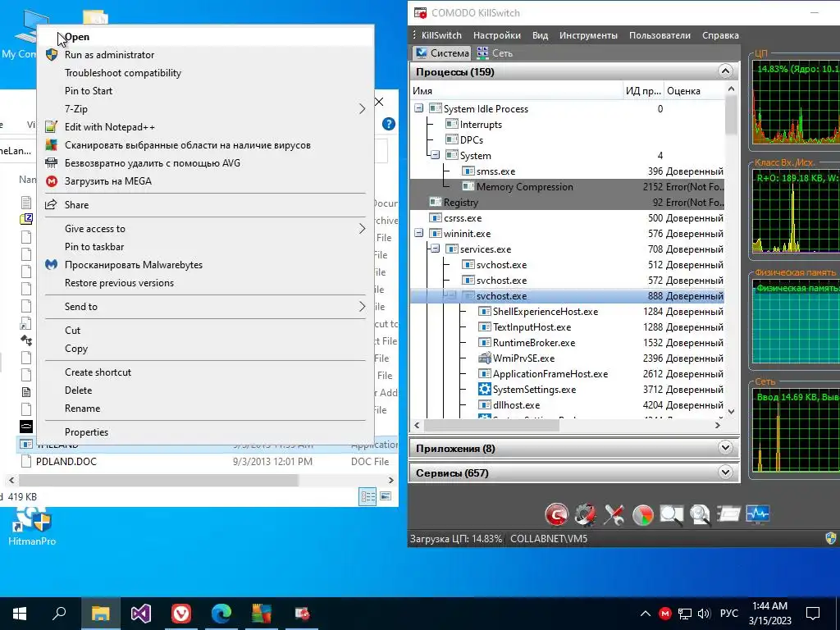Image resolution: width=840 pixels, height=630 pixels.
Task: Open the Windows Start menu
Action: [20, 614]
